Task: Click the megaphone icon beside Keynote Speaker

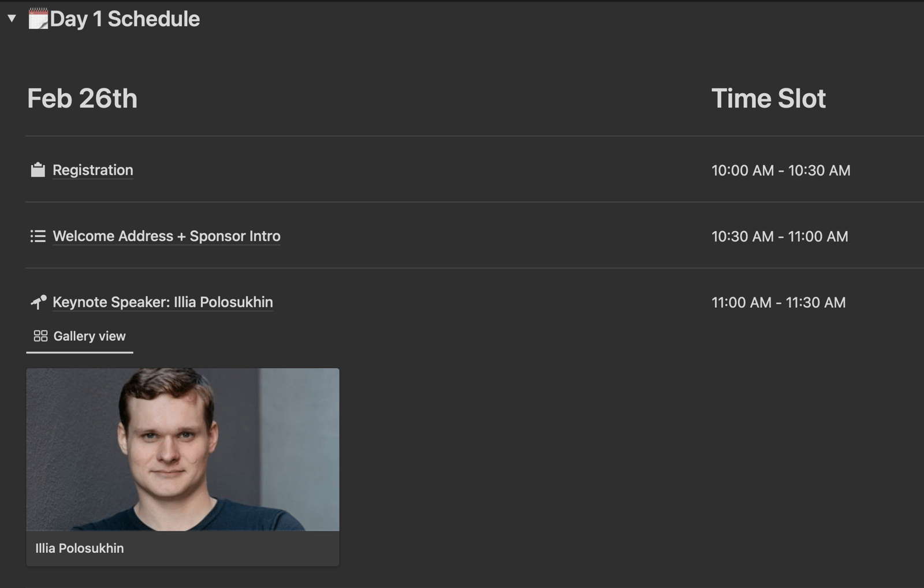Action: pos(38,302)
